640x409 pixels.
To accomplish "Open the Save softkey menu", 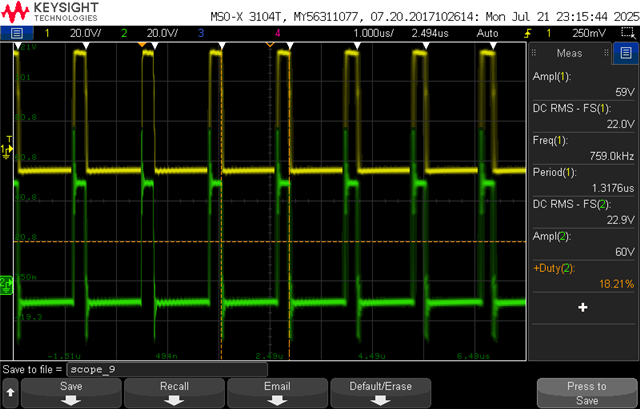I will tap(71, 393).
